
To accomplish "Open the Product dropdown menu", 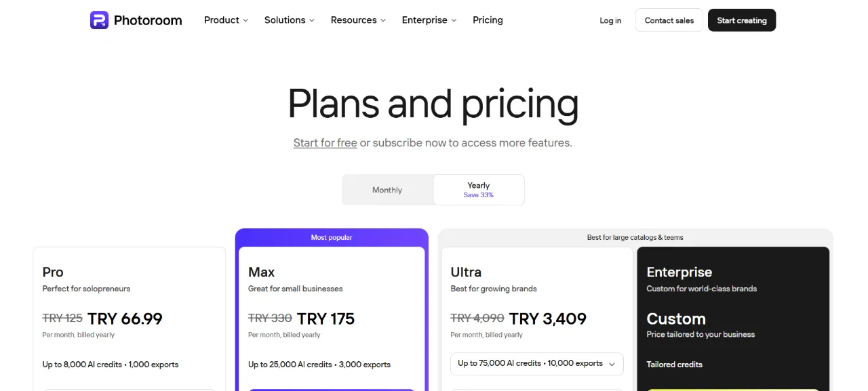I will click(226, 20).
